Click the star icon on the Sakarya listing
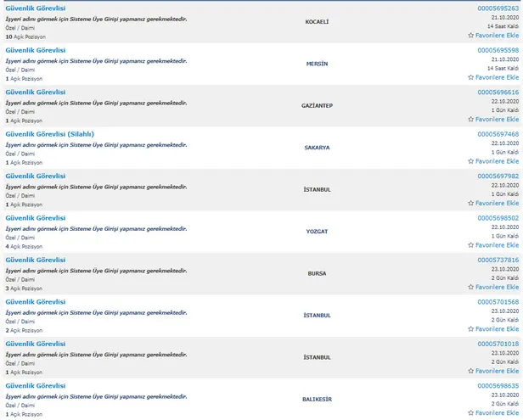The image size is (523, 420). click(x=471, y=161)
